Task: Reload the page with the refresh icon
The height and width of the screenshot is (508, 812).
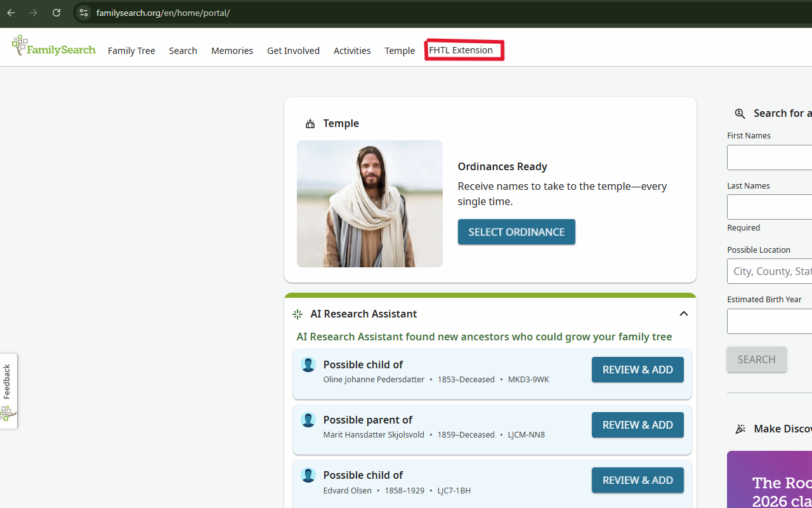Action: [x=56, y=13]
